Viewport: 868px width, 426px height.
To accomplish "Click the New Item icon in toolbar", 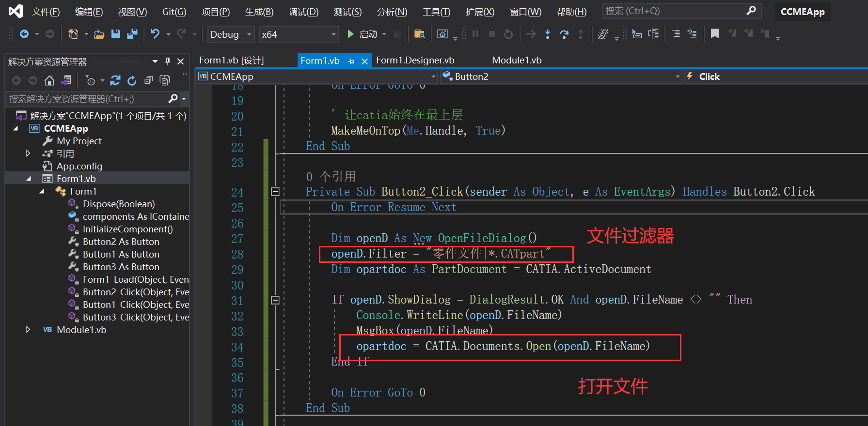I will (73, 34).
